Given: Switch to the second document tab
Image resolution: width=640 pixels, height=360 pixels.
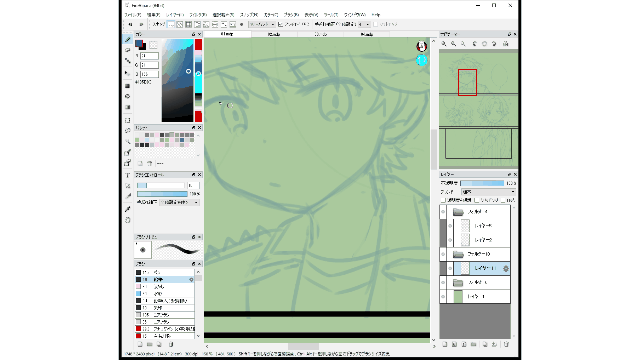Looking at the screenshot, I should (274, 34).
